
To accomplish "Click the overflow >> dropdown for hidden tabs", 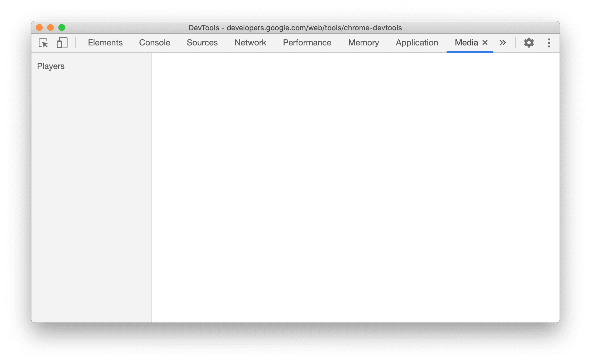I will pos(503,43).
